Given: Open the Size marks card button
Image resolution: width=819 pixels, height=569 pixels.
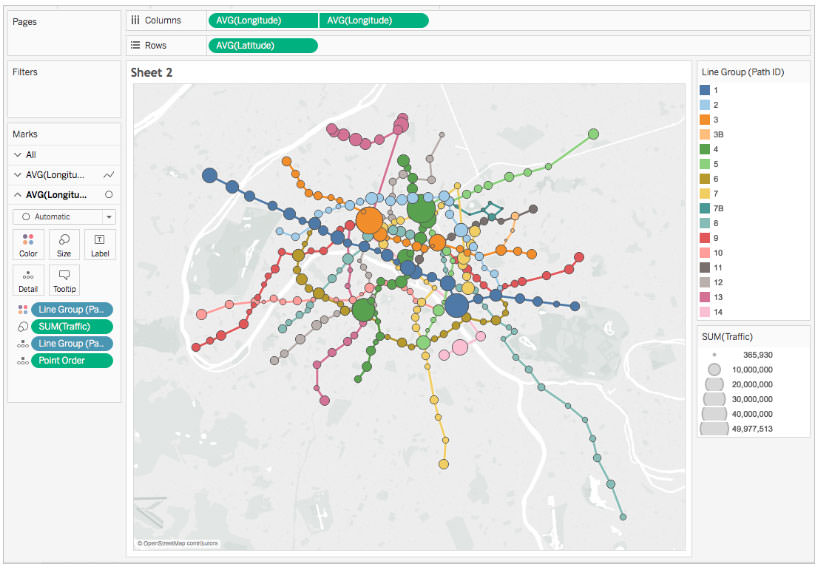Looking at the screenshot, I should click(64, 245).
